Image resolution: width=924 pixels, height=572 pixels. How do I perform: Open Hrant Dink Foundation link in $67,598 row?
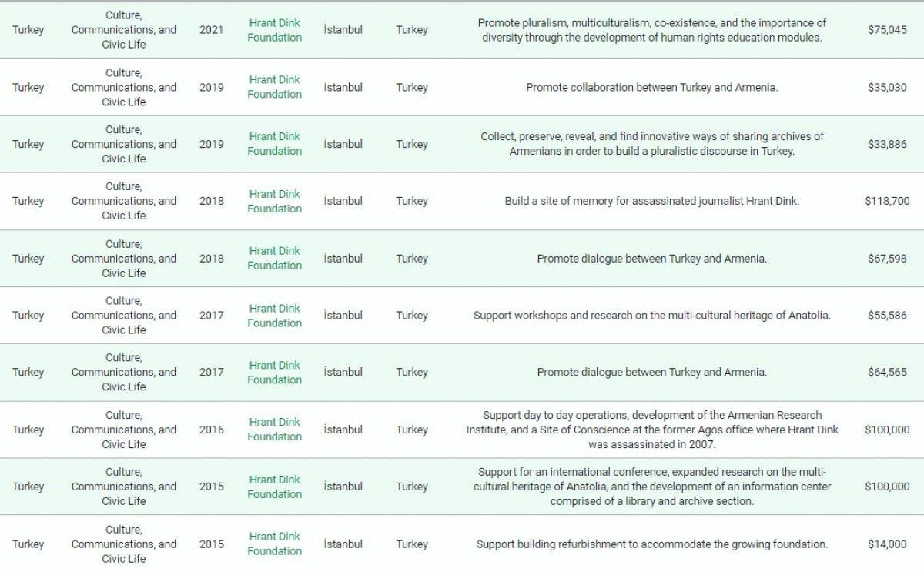274,258
